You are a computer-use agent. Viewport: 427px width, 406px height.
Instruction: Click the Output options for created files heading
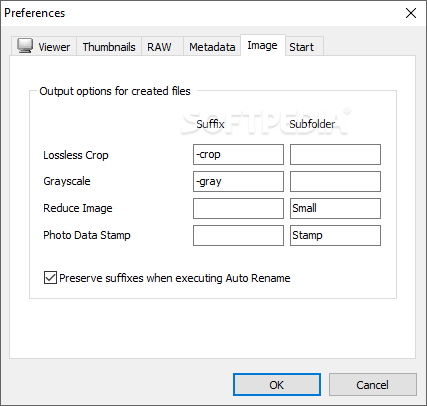(115, 91)
